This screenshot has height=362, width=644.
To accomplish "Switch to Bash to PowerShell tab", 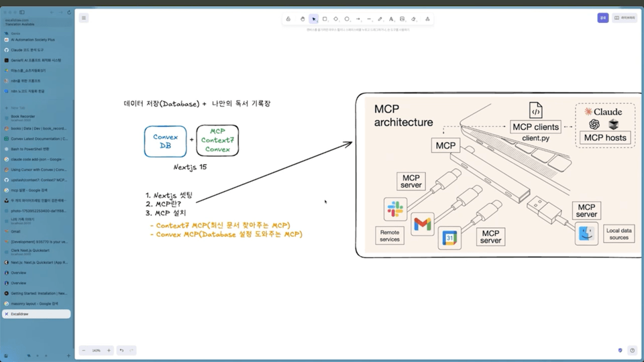I will tap(36, 149).
